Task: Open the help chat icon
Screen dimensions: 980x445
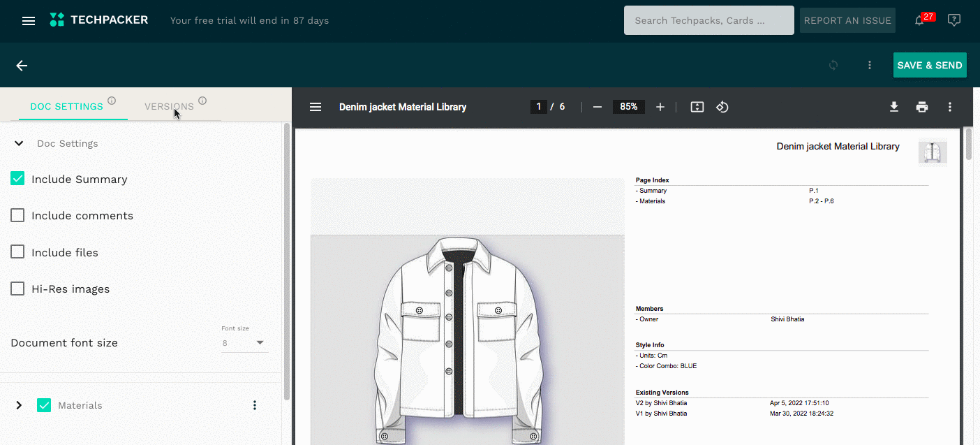Action: click(x=954, y=20)
